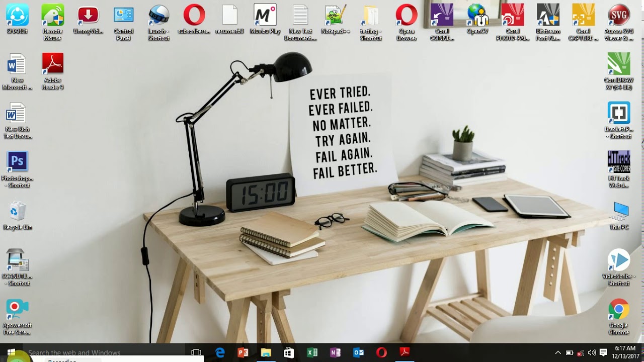644x362 pixels.
Task: Click the taskbar search box
Action: tap(101, 352)
